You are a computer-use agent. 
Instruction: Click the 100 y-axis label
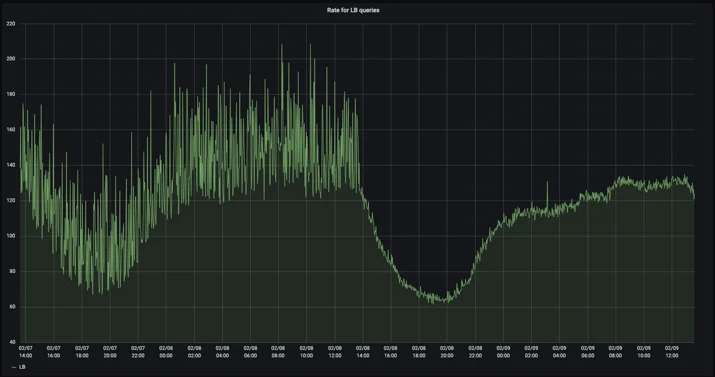click(11, 236)
